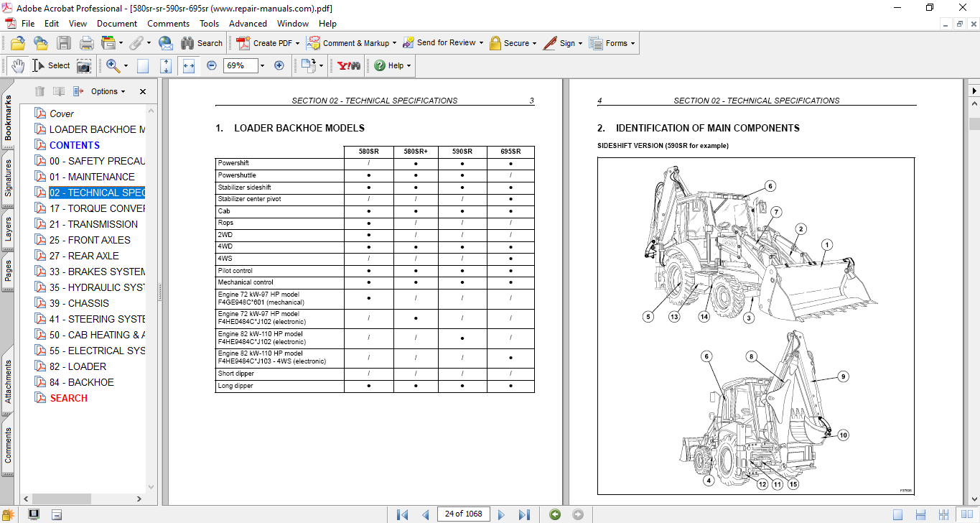
Task: Expand the zoom percentage dropdown
Action: pyautogui.click(x=262, y=65)
